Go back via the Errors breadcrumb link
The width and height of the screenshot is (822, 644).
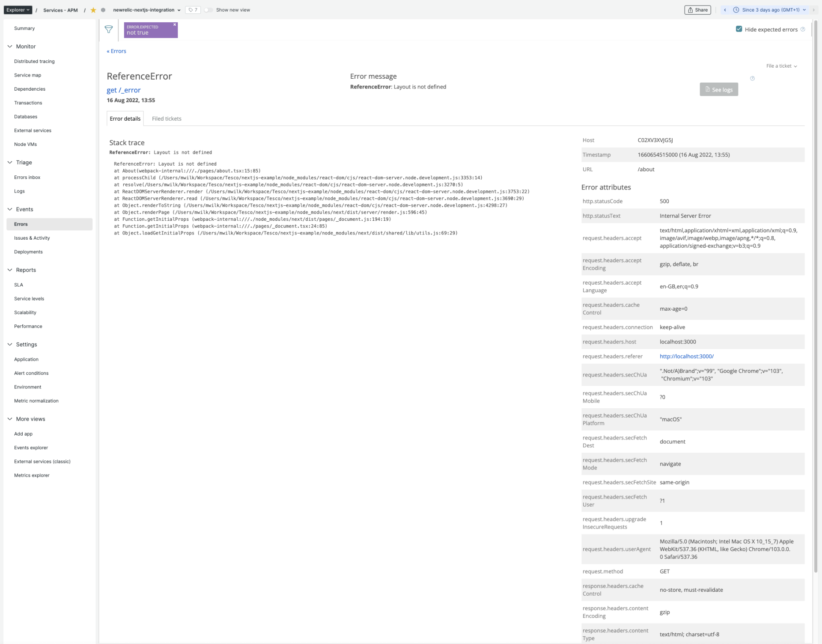[116, 51]
